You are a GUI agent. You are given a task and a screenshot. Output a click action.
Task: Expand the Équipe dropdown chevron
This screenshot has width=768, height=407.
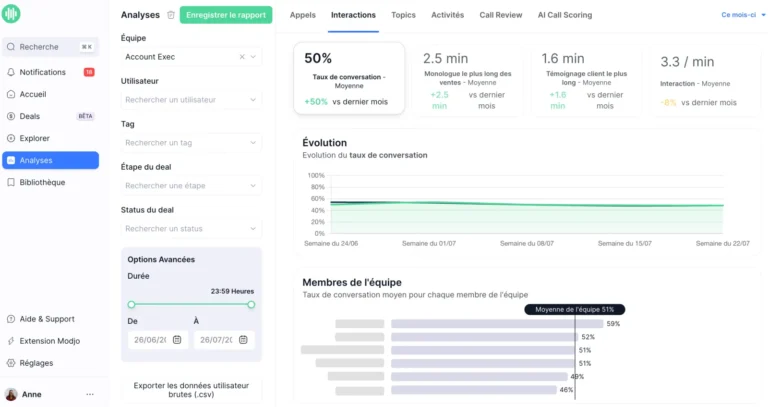tap(253, 57)
